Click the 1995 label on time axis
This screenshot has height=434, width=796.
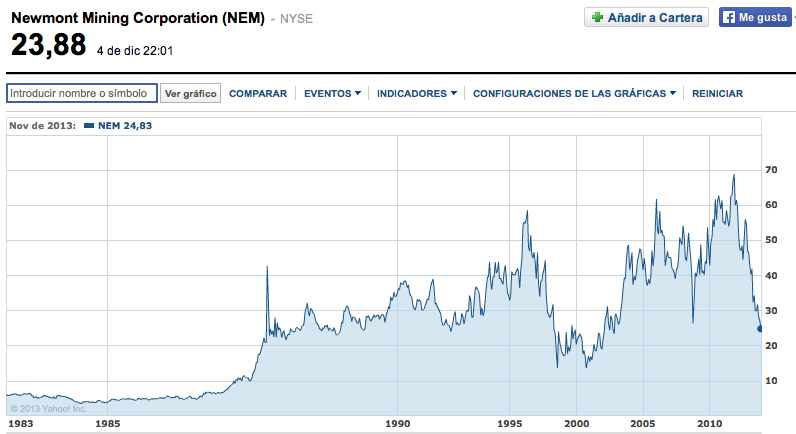click(510, 424)
